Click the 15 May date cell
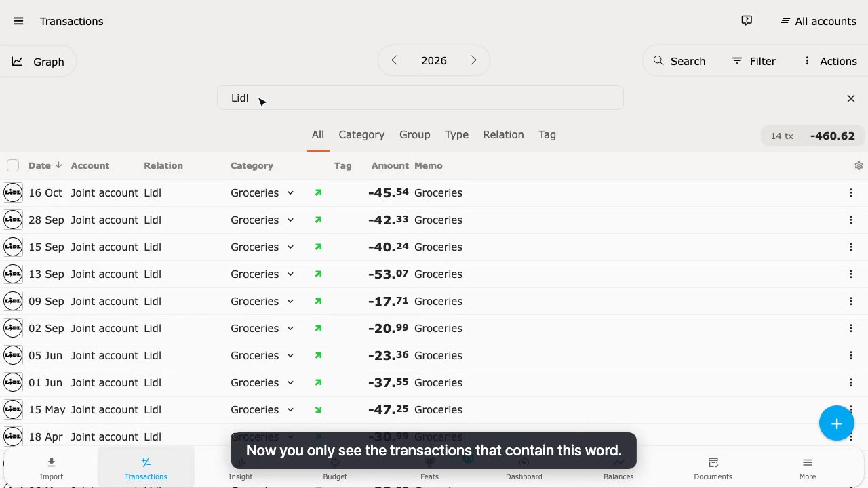Image resolution: width=868 pixels, height=488 pixels. (47, 409)
